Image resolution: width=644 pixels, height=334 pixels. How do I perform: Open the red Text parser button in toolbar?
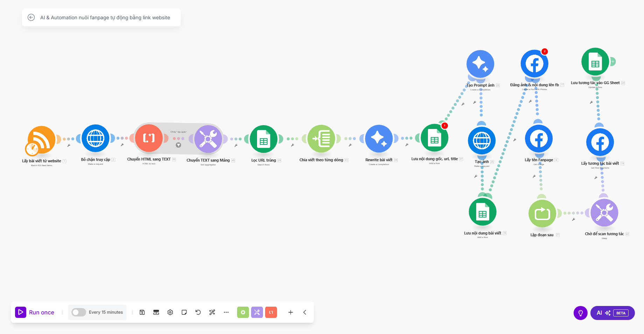tap(271, 312)
